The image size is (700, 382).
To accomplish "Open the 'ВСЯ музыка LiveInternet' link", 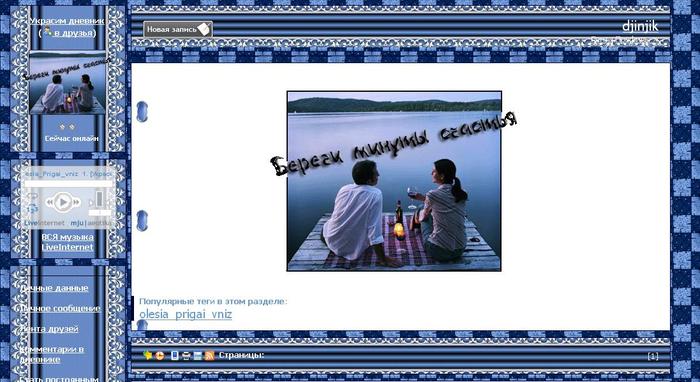I will point(67,242).
